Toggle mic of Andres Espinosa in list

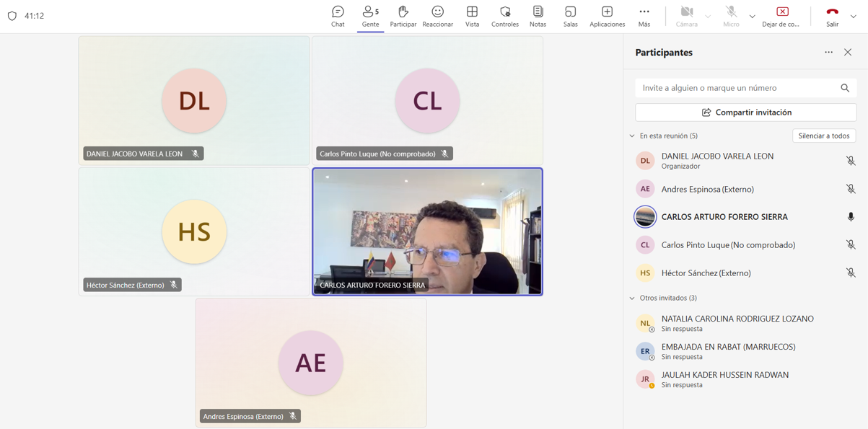851,189
